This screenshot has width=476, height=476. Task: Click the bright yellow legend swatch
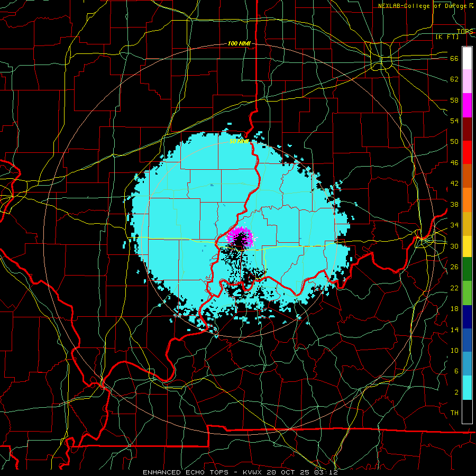pos(467,246)
